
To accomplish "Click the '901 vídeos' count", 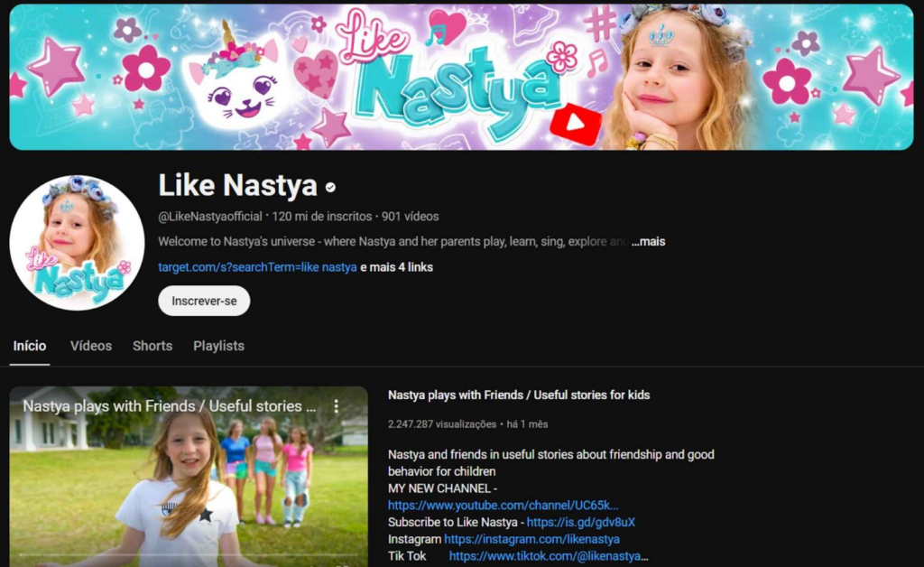I will point(411,217).
